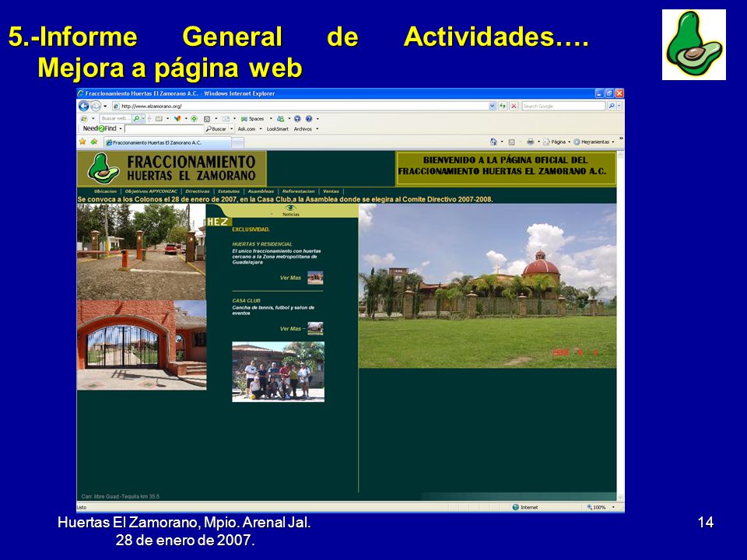Expand the address bar URL history dropdown
747x560 pixels.
coord(492,107)
